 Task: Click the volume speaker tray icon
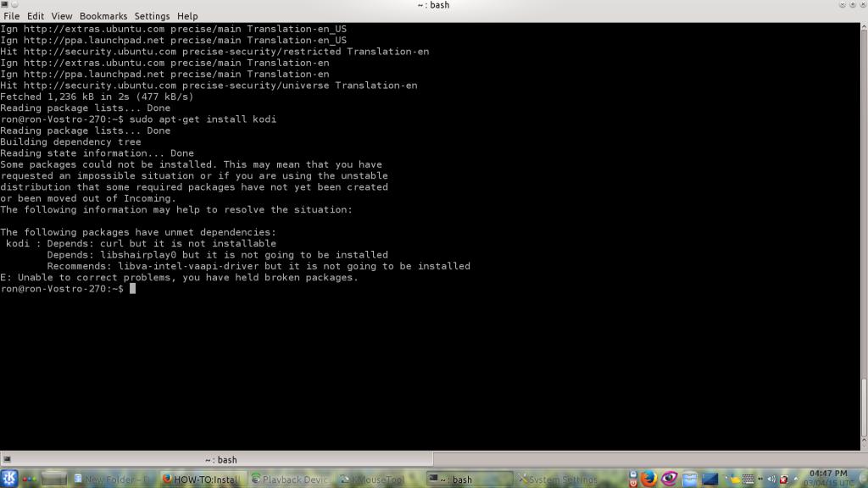(x=771, y=480)
